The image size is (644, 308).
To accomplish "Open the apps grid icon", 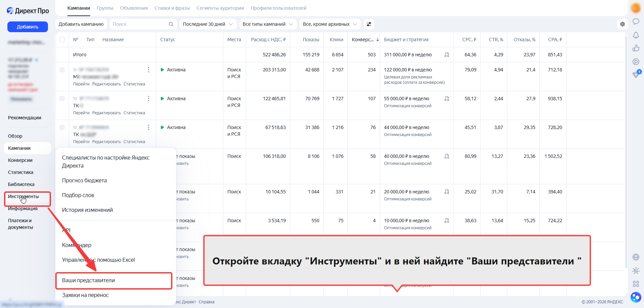I will click(636, 284).
